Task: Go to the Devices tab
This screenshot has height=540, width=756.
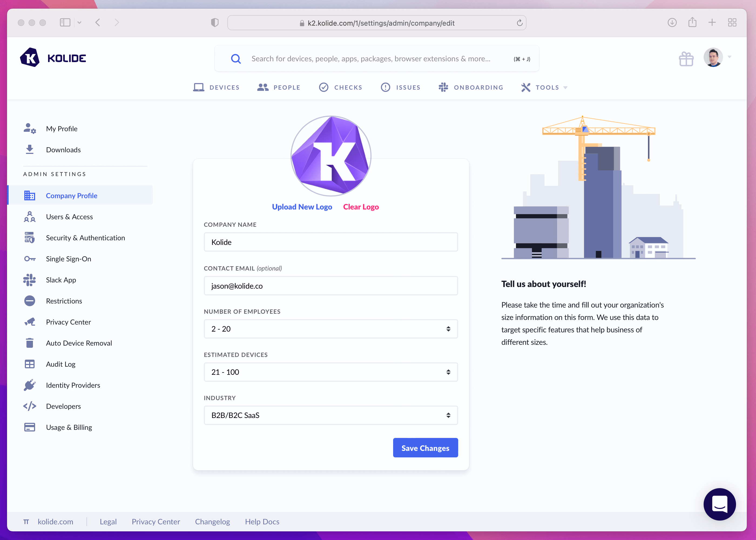Action: click(217, 87)
